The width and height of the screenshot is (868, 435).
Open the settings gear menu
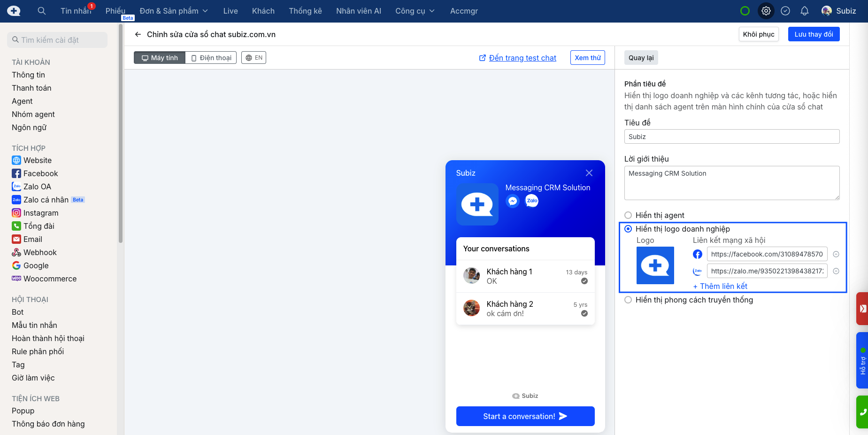pyautogui.click(x=766, y=10)
